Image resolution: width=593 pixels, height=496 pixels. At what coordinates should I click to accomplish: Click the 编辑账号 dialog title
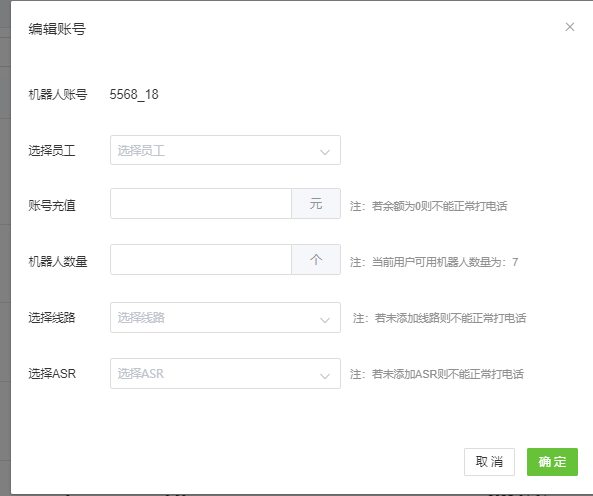(x=57, y=29)
